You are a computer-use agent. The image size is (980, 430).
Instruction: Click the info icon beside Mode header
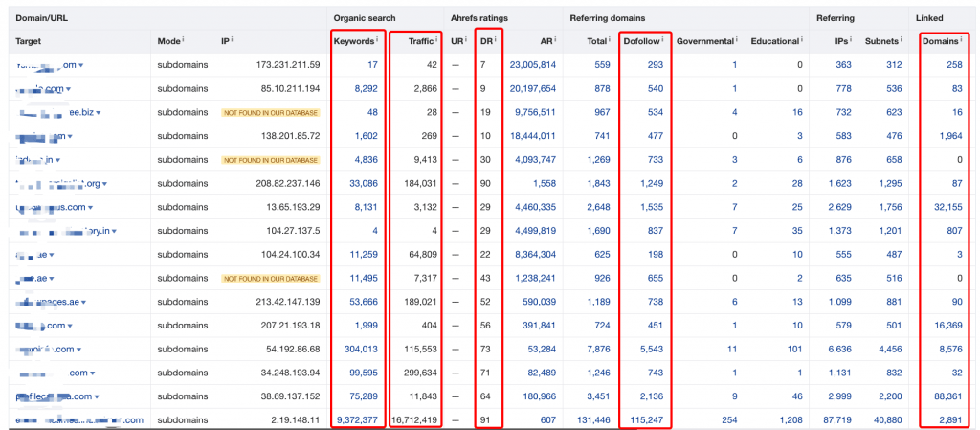click(x=183, y=40)
